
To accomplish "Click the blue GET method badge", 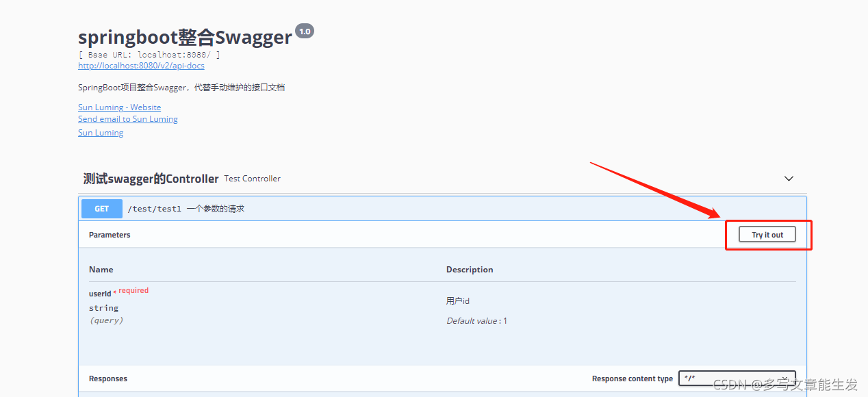I will 102,209.
